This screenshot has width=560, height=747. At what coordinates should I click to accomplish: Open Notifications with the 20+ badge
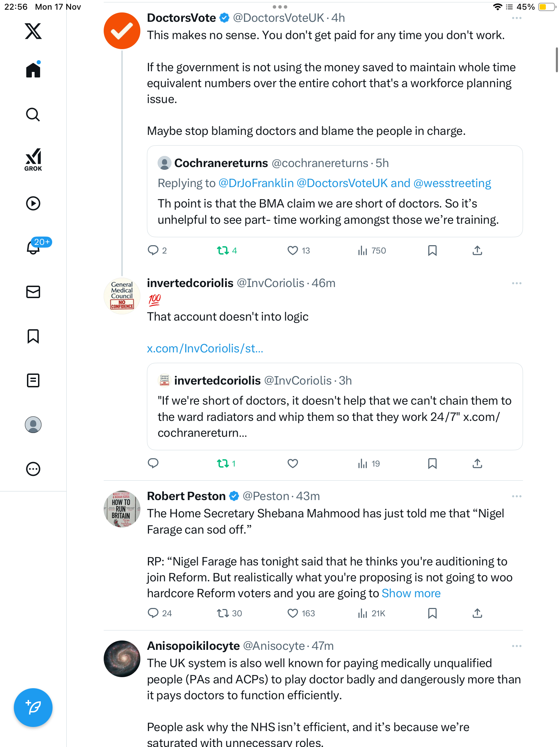34,247
